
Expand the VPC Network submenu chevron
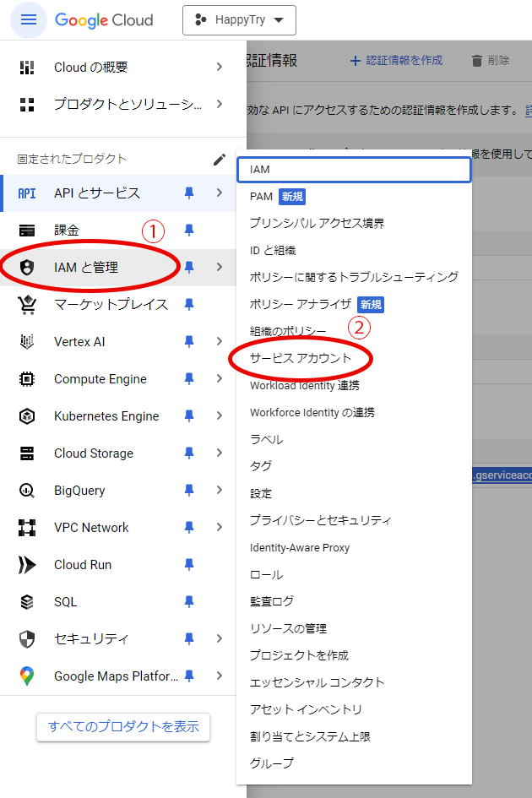pos(220,528)
